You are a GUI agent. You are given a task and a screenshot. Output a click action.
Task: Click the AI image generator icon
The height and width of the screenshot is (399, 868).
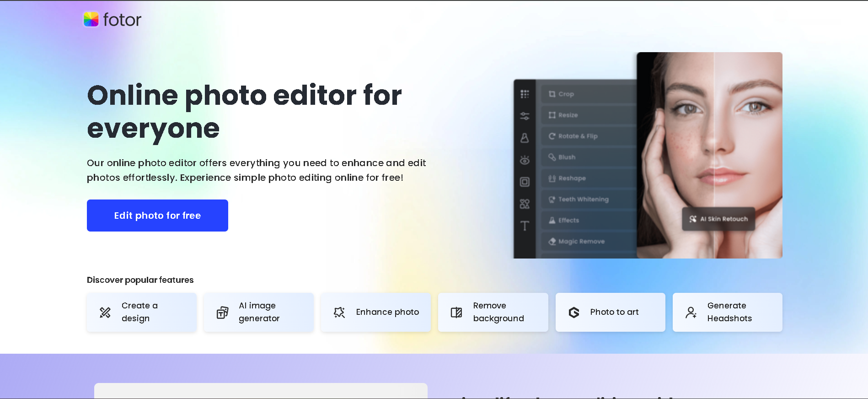(x=222, y=313)
